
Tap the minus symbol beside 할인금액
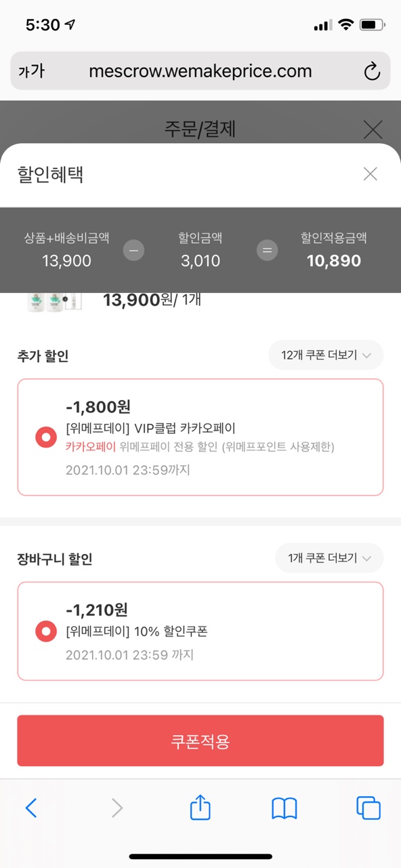coord(133,250)
